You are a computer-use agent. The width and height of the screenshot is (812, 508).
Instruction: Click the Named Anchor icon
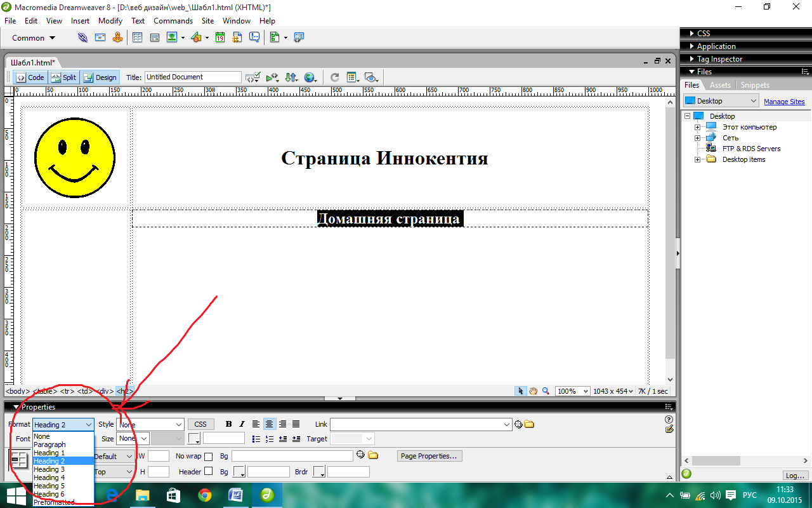pos(117,37)
